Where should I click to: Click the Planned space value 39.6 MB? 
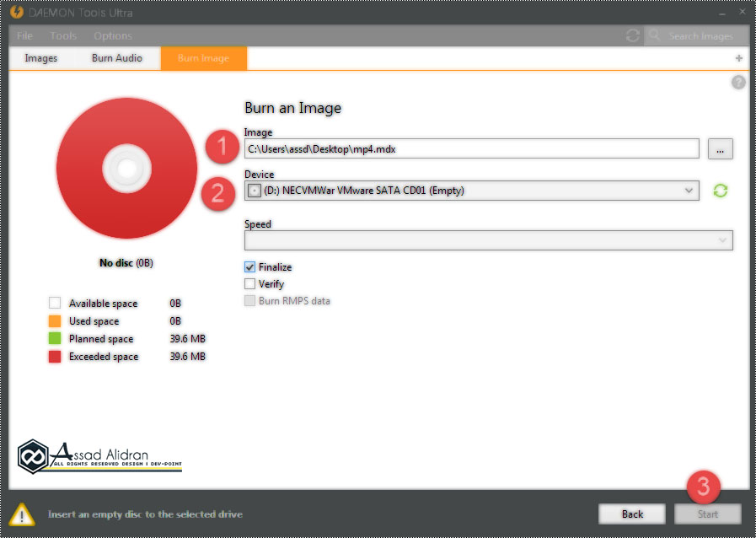188,339
